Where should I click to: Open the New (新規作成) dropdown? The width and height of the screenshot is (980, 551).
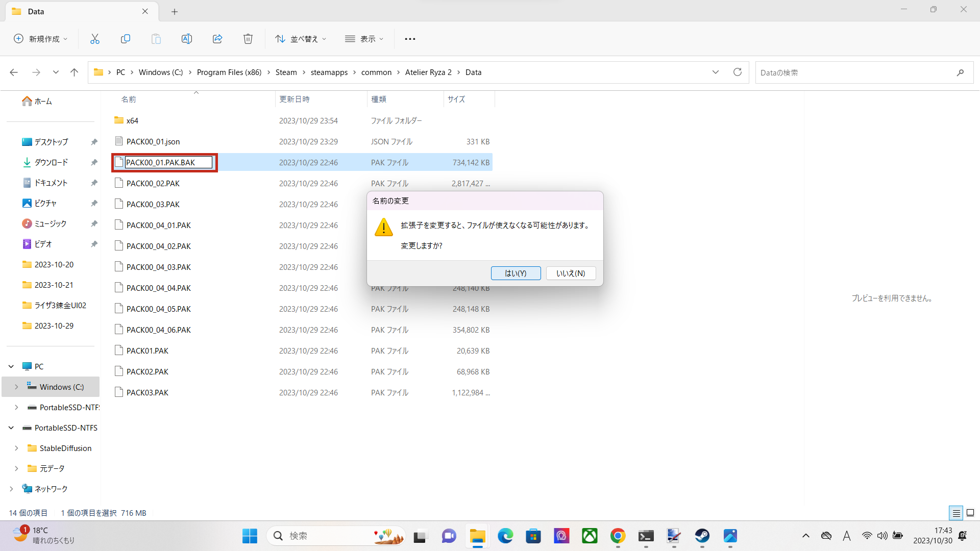point(40,39)
